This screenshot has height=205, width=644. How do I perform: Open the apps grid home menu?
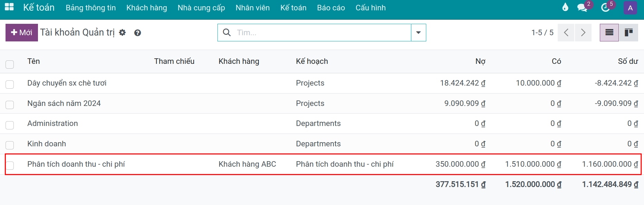tap(9, 7)
